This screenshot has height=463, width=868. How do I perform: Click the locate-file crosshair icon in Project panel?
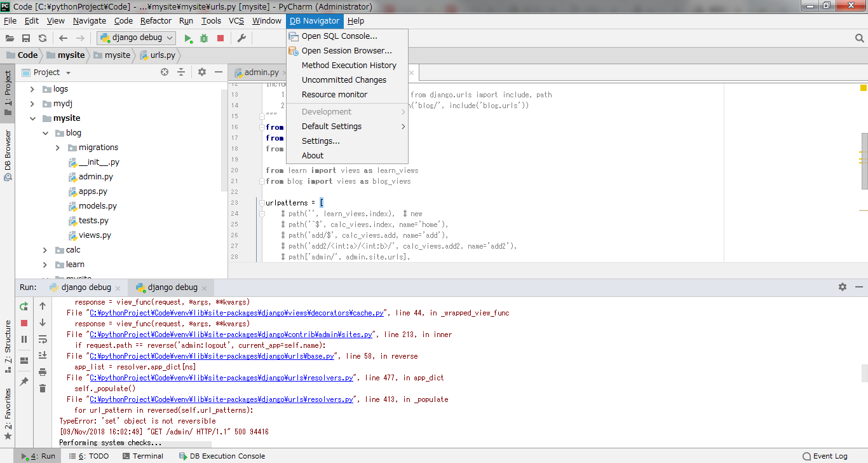(165, 73)
